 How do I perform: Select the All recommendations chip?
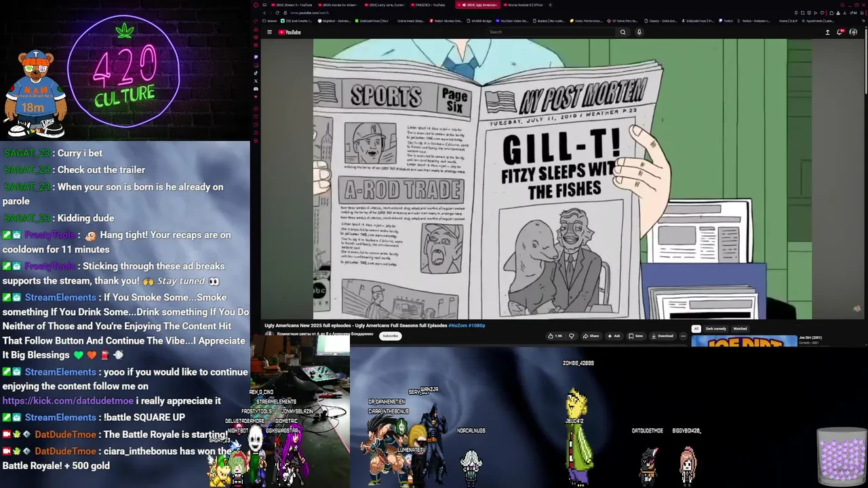696,329
